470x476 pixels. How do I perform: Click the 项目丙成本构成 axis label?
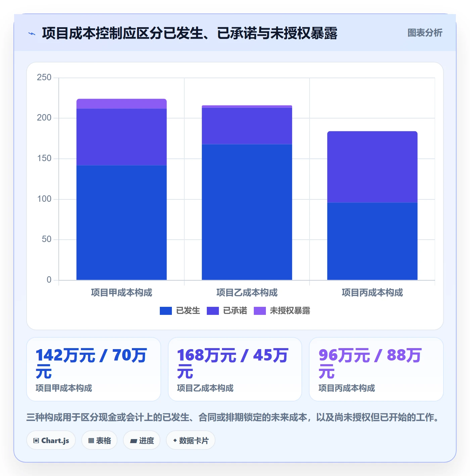tap(372, 293)
